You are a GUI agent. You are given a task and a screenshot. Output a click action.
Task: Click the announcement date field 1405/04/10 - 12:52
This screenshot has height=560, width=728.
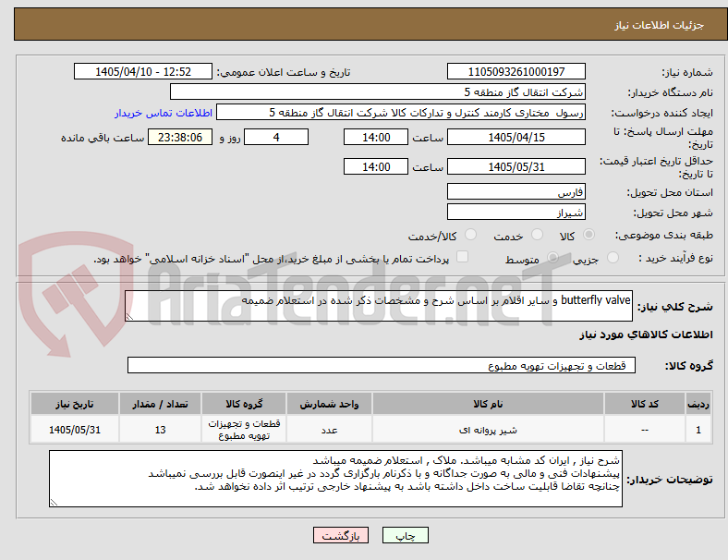click(143, 71)
